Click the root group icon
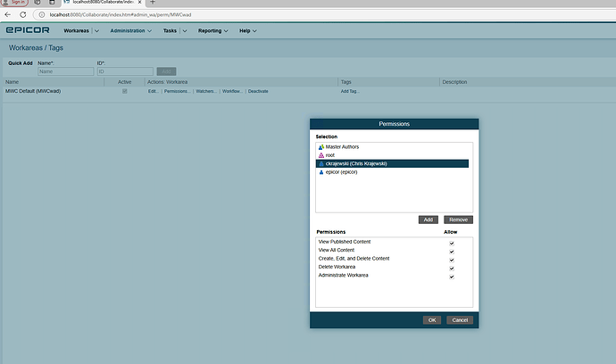Viewport: 616px width, 364px height. 321,155
